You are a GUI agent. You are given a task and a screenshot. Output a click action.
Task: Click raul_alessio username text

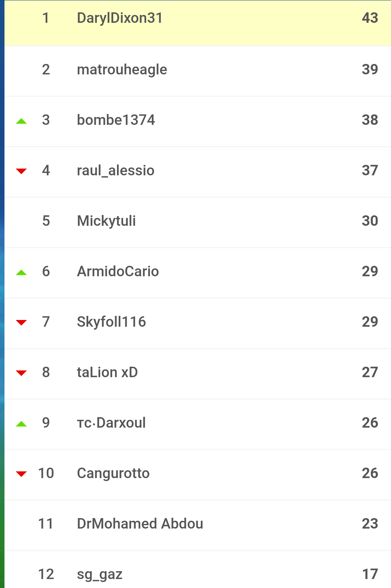click(x=116, y=170)
